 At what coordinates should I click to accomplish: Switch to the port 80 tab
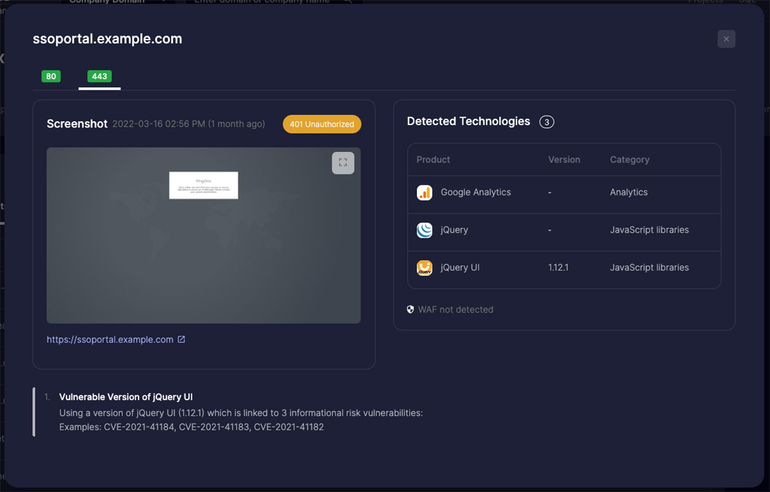[x=51, y=76]
